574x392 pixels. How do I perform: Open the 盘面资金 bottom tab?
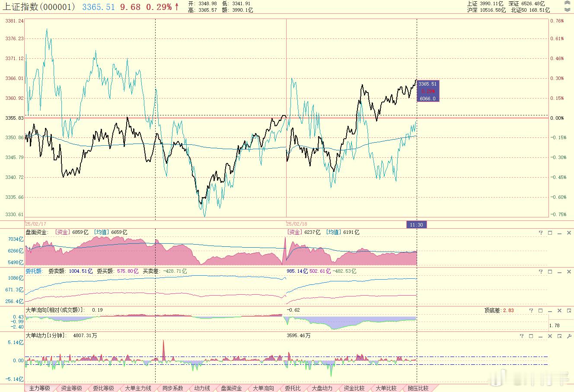point(232,388)
